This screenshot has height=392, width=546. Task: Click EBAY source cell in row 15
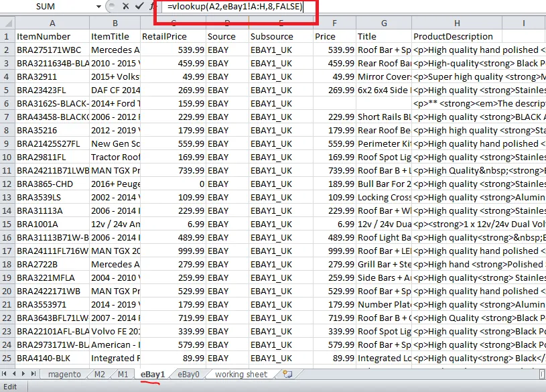click(x=227, y=224)
